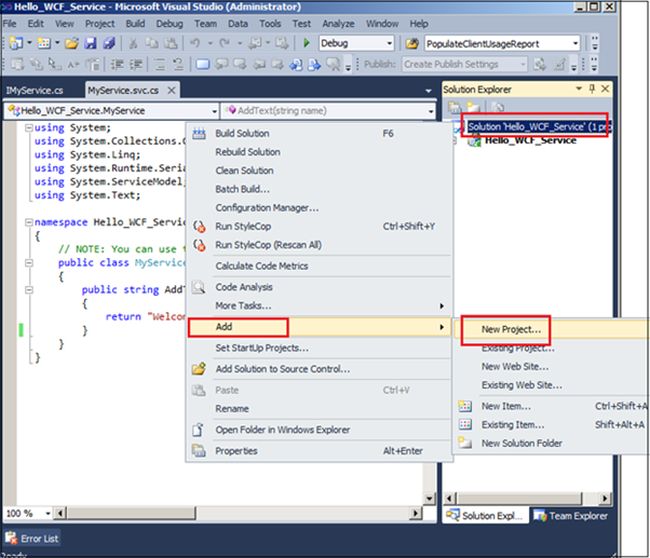Click the Save All icon
This screenshot has height=558, width=650.
(x=109, y=43)
